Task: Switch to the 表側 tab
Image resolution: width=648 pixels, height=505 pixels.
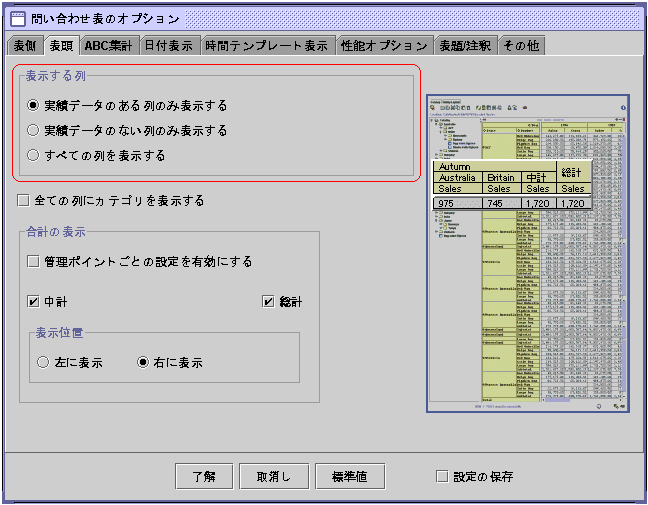Action: (26, 45)
